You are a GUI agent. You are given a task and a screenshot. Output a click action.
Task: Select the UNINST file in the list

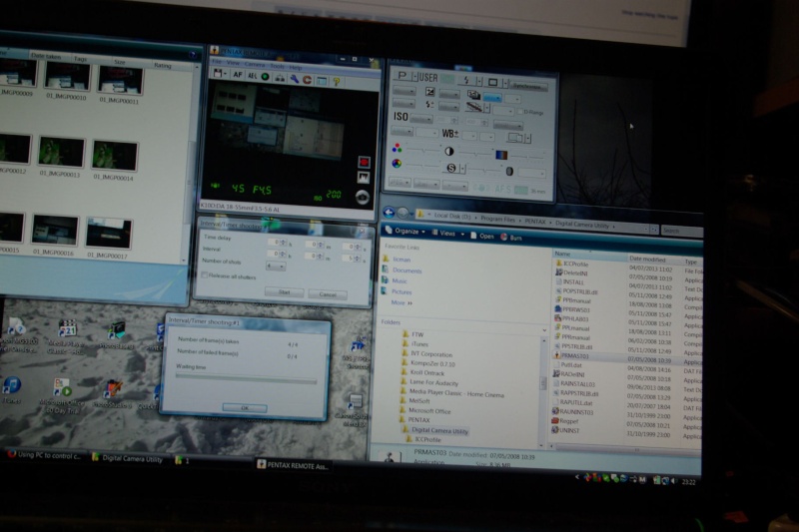569,430
